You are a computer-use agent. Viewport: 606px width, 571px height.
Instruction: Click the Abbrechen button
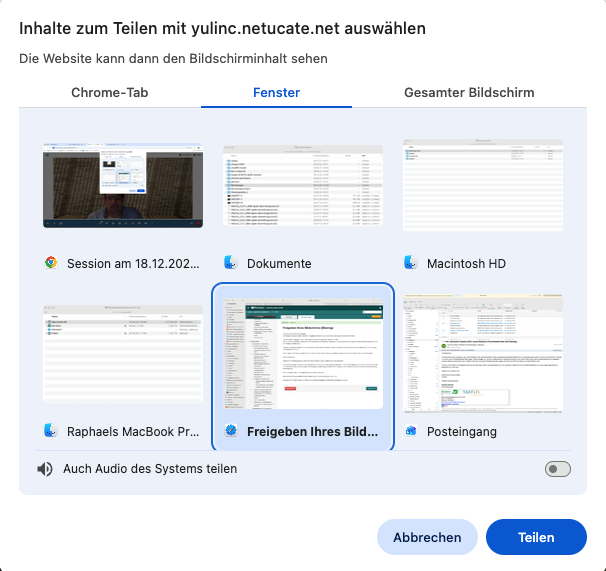[x=427, y=537]
